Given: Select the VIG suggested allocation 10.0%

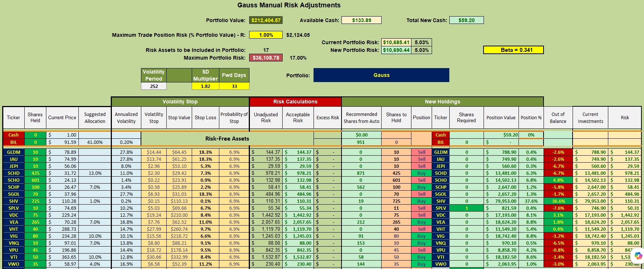Looking at the screenshot, I should pyautogui.click(x=95, y=236).
